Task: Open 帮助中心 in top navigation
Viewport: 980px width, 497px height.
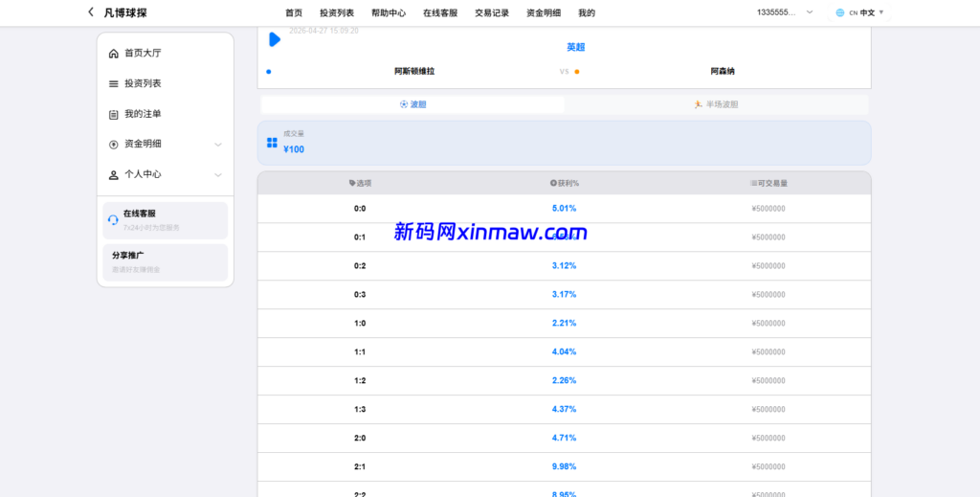Action: click(x=389, y=12)
